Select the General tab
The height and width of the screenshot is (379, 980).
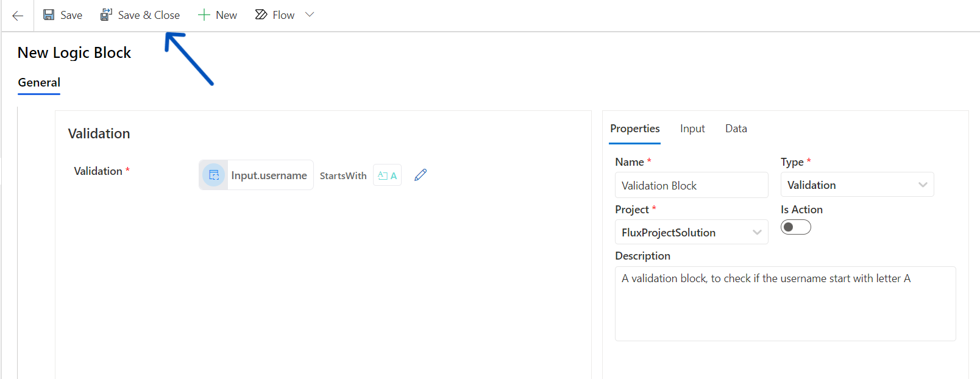(x=39, y=83)
